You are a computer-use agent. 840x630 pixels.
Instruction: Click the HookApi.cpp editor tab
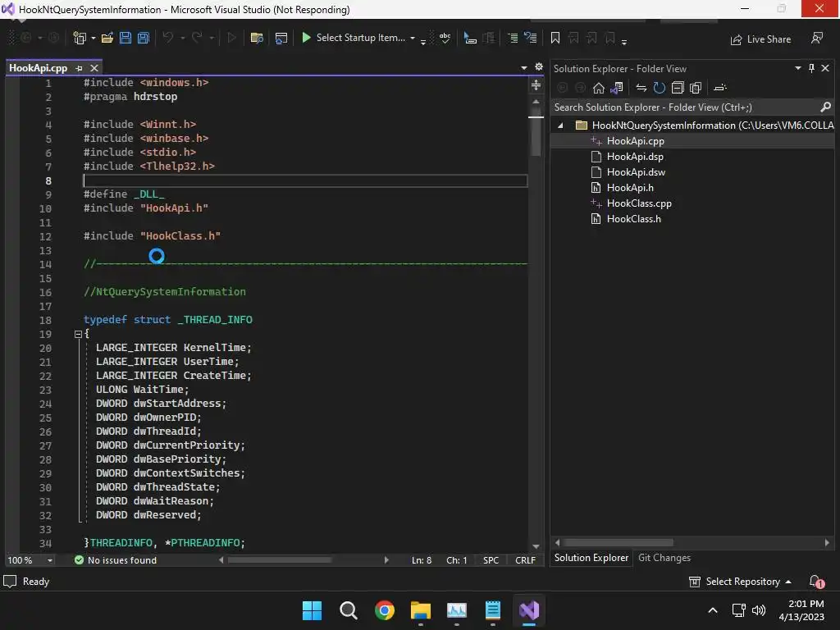(38, 68)
